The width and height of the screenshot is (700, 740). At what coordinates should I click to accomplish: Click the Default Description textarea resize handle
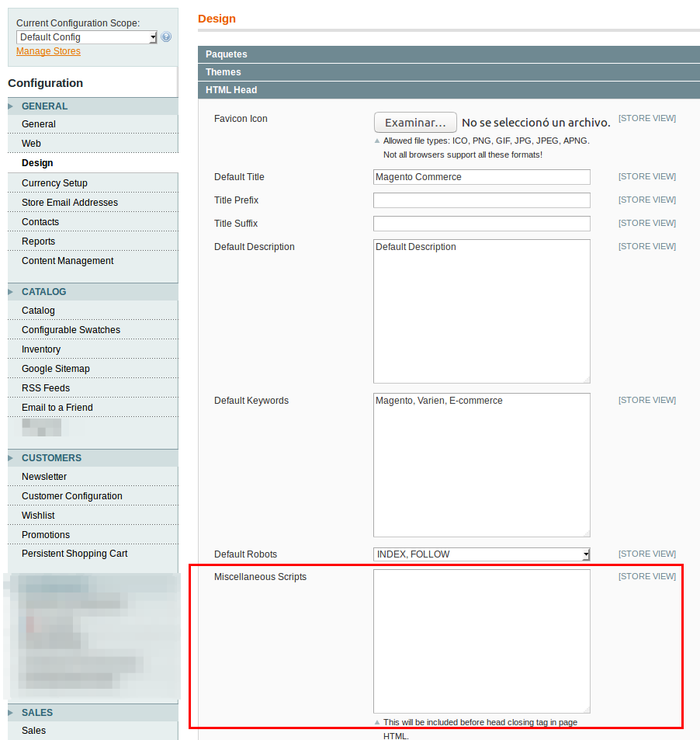coord(586,379)
